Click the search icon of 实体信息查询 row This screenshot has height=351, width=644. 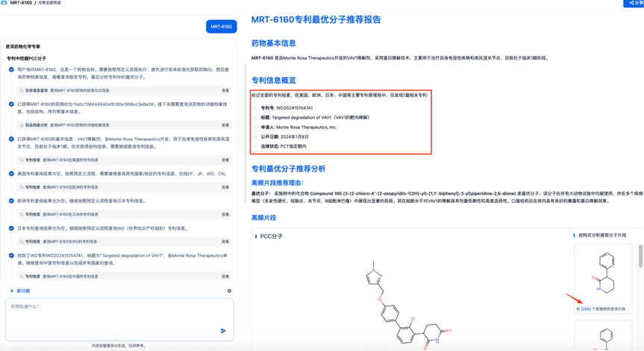(22, 90)
